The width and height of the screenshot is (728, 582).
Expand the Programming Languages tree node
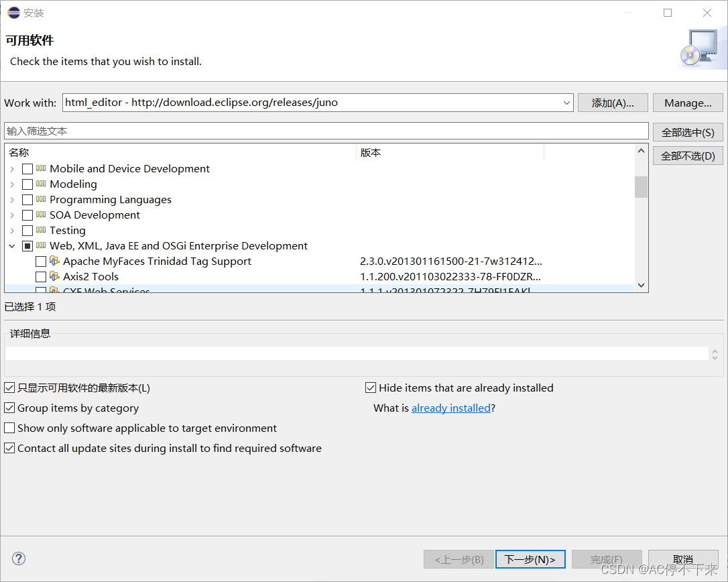coord(12,200)
